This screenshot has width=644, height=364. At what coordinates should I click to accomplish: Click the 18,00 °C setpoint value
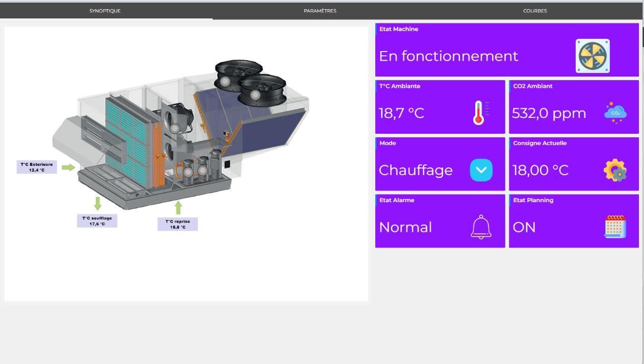click(540, 170)
